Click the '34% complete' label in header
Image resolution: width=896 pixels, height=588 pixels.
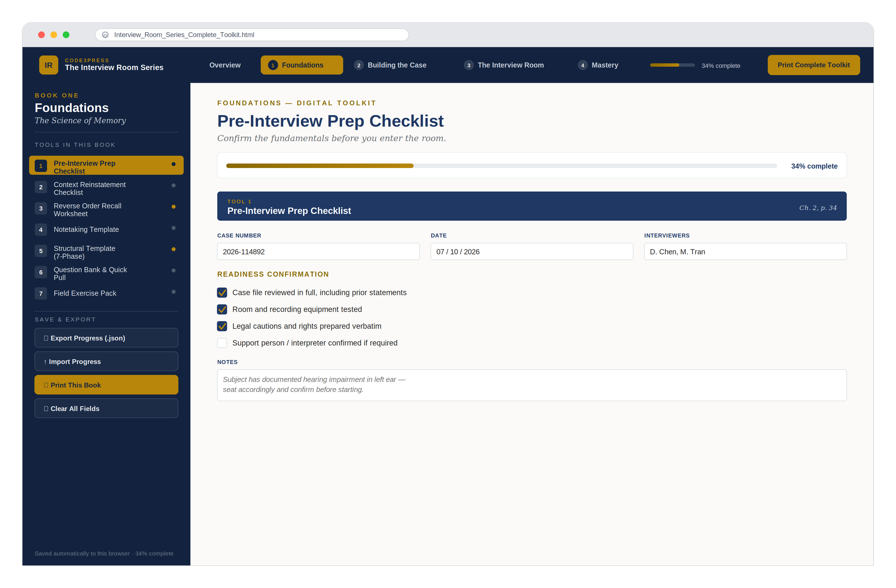click(721, 66)
